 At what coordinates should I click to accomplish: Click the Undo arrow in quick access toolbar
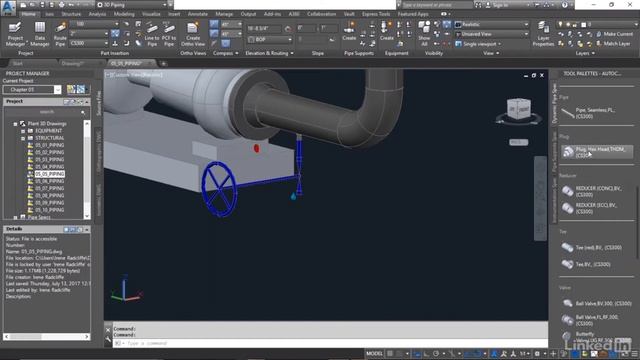pos(72,5)
